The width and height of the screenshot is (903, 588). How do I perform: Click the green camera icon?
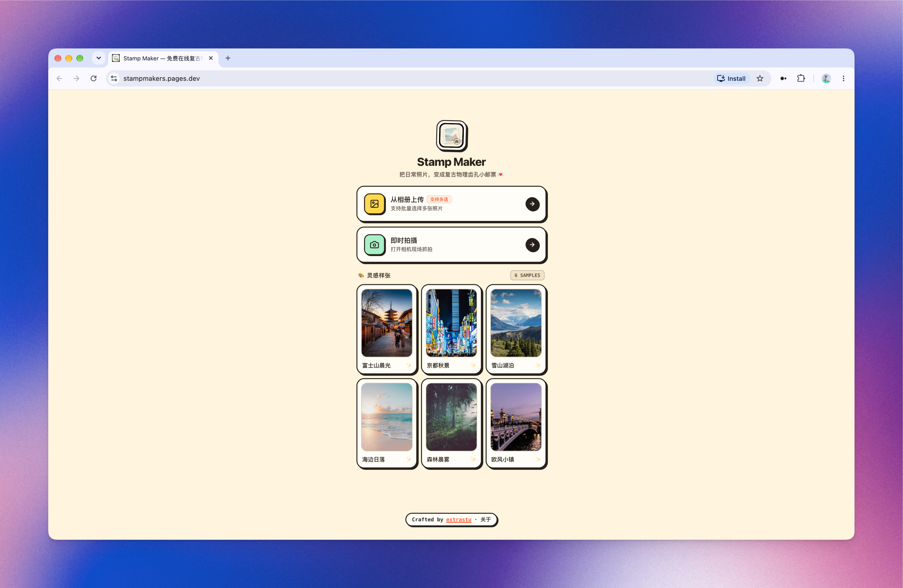375,245
